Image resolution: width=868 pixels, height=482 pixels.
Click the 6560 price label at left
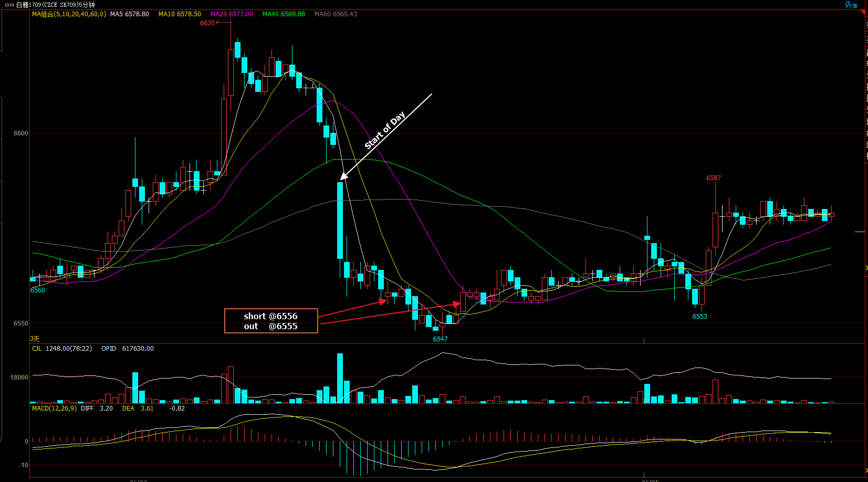(38, 290)
